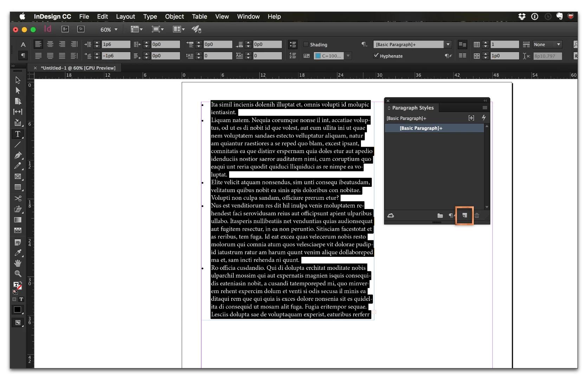Screen dimensions: 588x380
Task: Select the Rectangle tool
Action: (x=18, y=187)
